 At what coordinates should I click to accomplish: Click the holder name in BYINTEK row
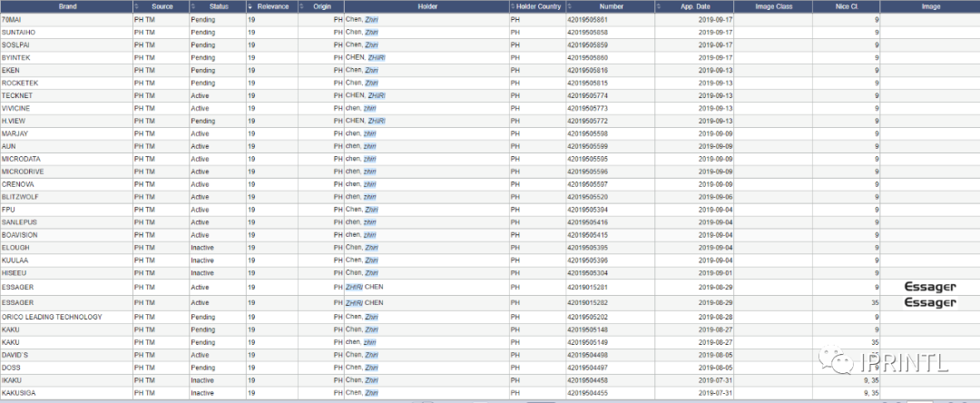(x=365, y=57)
